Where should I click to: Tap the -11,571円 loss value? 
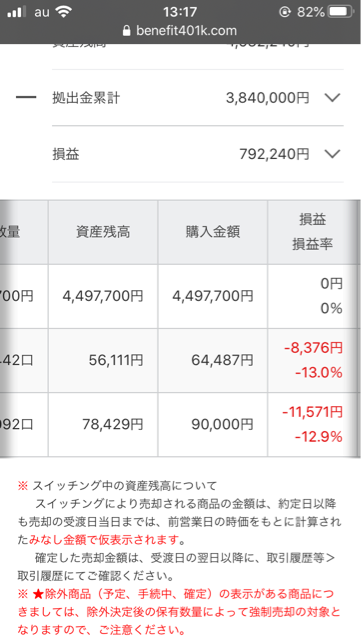pyautogui.click(x=312, y=412)
